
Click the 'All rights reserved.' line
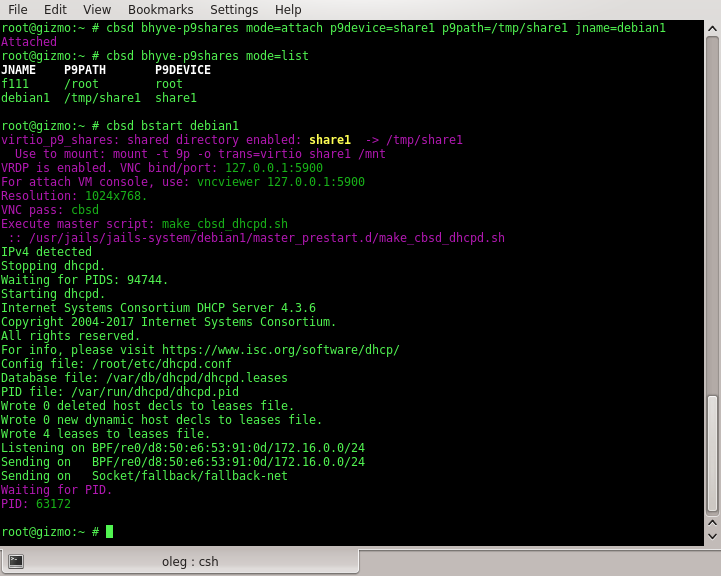coord(70,336)
